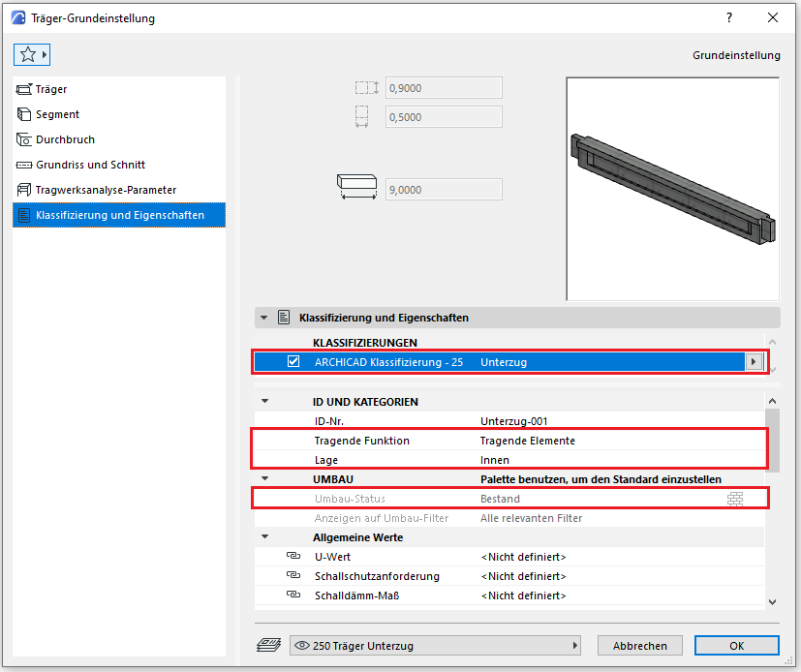Click the U-Wert link chain icon
This screenshot has height=672, width=801.
pyautogui.click(x=293, y=557)
